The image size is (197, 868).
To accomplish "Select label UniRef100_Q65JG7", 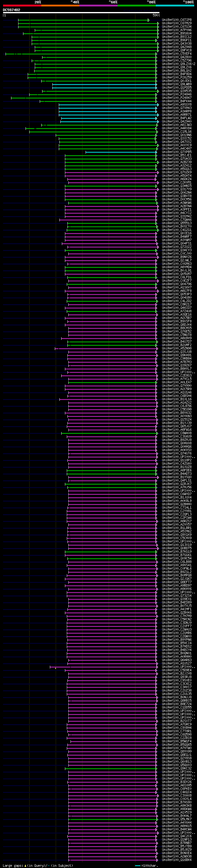I will coord(177,426).
